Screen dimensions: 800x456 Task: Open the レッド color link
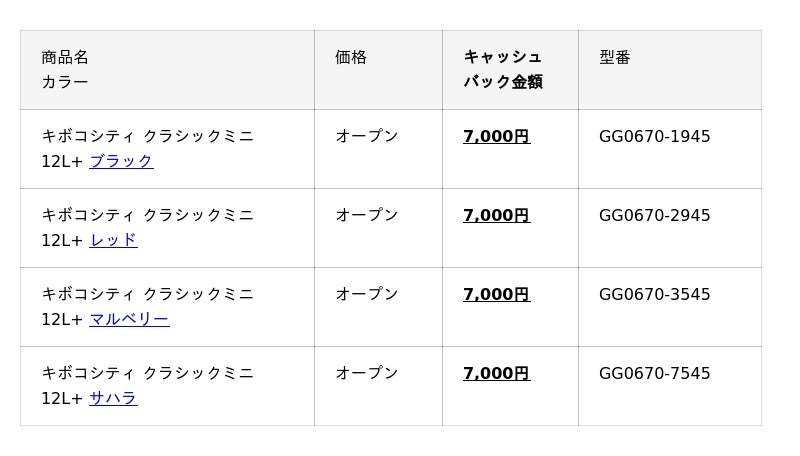(x=113, y=240)
